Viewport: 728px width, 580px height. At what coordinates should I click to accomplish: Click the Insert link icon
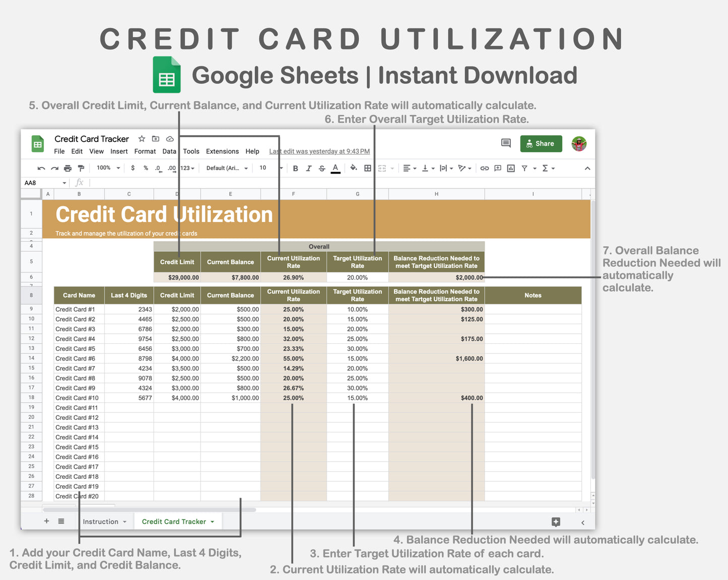pyautogui.click(x=484, y=168)
